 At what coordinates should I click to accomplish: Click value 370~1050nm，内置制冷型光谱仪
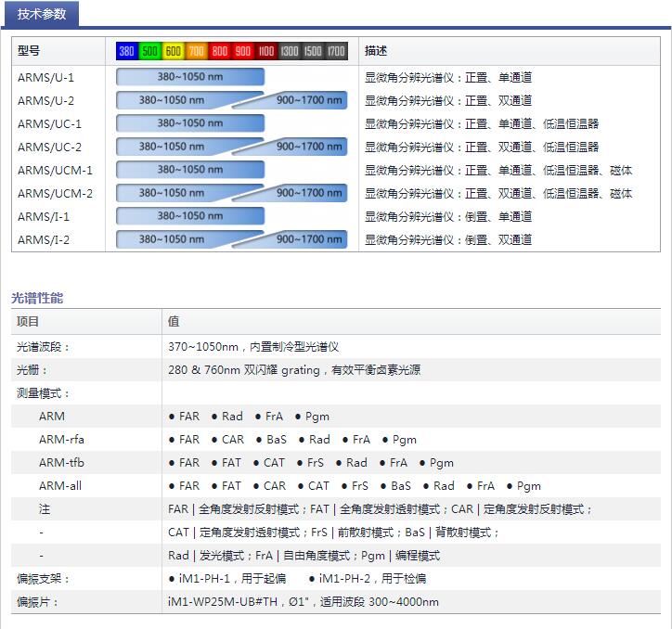tap(253, 347)
